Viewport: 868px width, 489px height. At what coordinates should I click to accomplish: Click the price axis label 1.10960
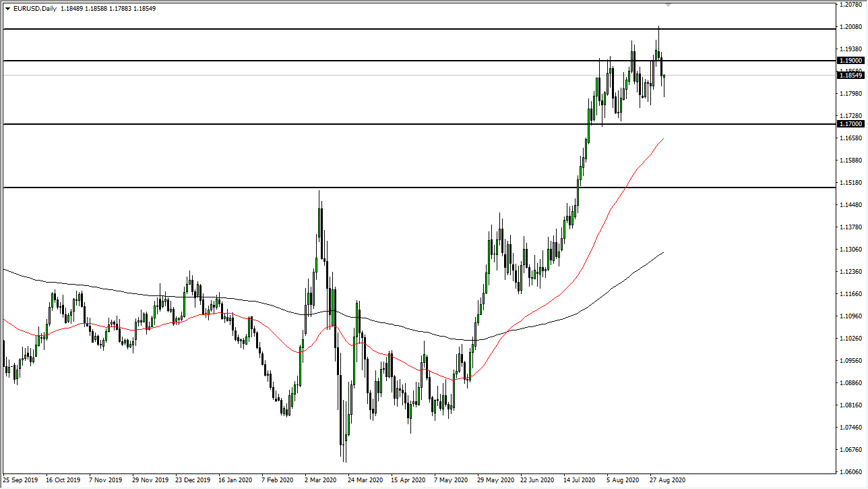point(851,316)
